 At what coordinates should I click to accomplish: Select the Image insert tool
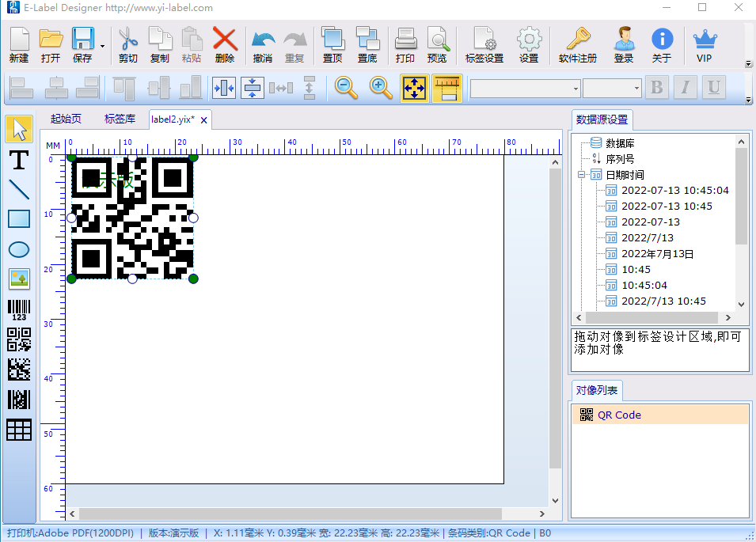19,279
